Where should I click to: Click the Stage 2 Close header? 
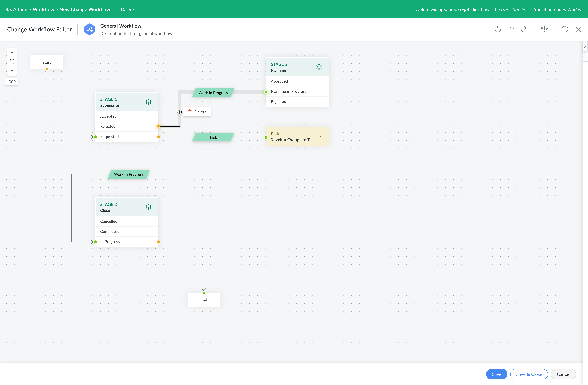[127, 207]
